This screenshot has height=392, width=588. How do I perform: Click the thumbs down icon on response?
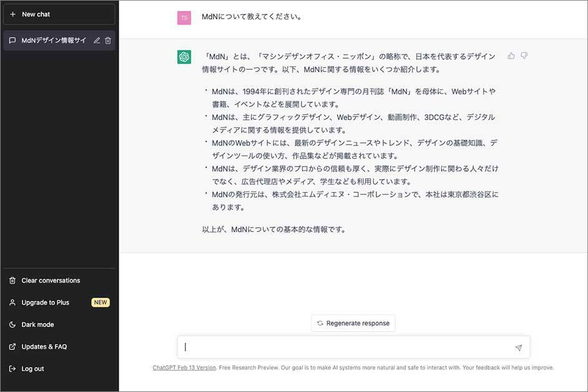point(524,56)
